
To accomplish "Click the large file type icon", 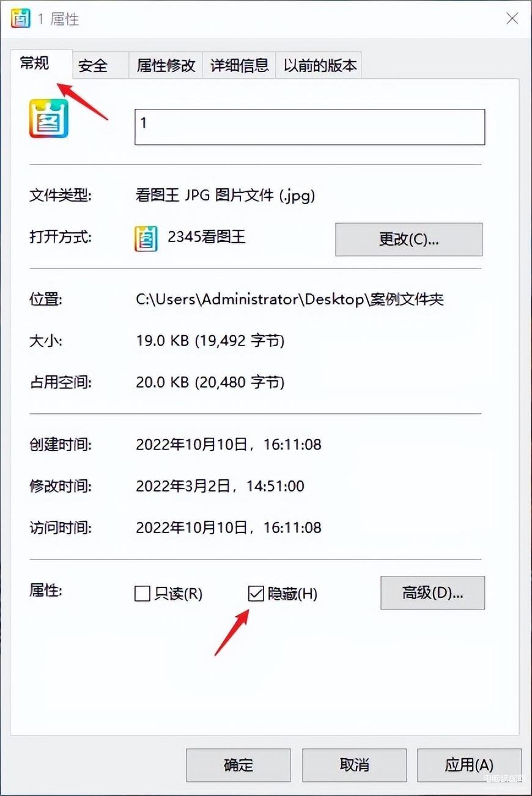I will point(49,119).
